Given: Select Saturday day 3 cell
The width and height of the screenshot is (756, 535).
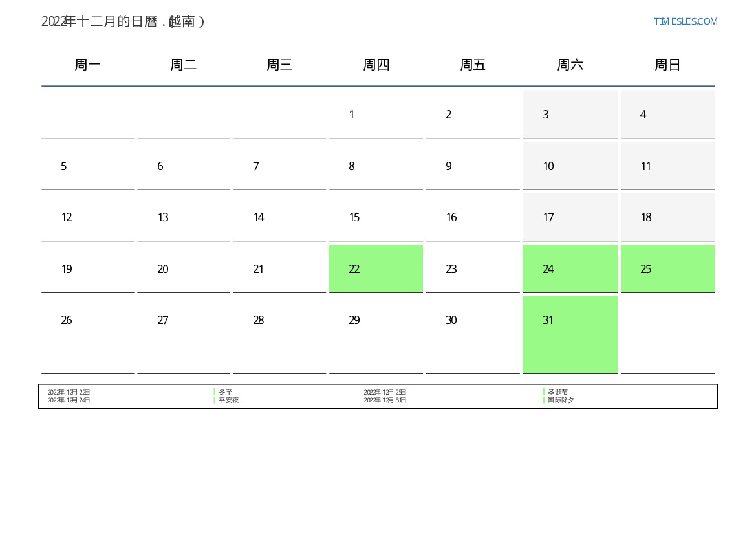Looking at the screenshot, I should [570, 115].
